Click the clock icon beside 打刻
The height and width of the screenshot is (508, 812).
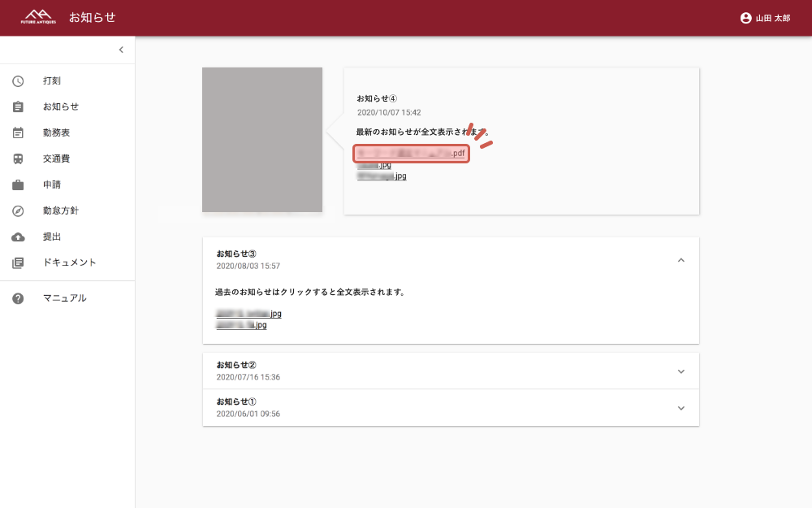(18, 80)
